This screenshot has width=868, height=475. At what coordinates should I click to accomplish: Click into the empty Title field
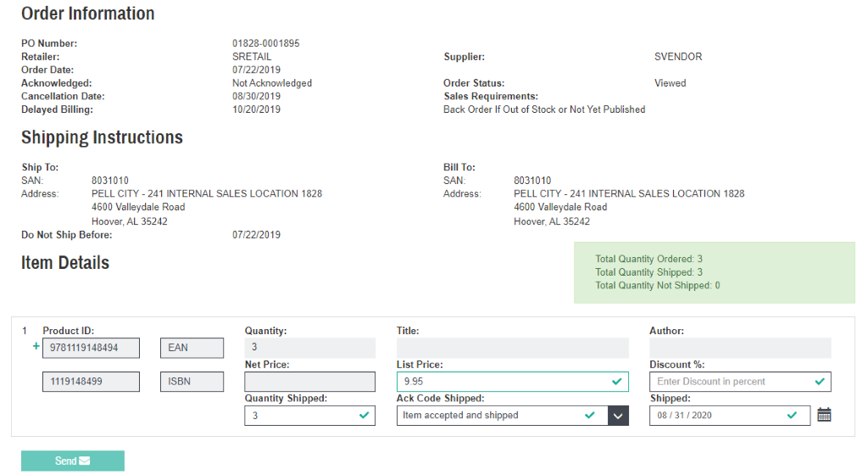click(x=512, y=348)
